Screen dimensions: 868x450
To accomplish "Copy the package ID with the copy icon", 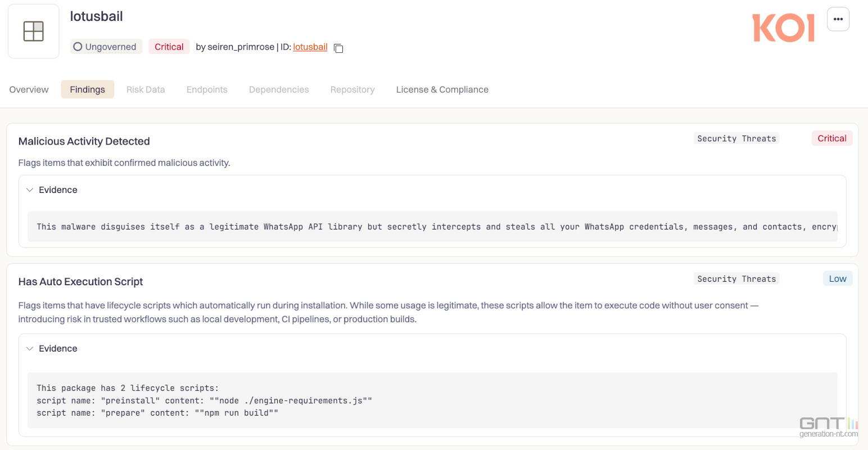I will [338, 48].
